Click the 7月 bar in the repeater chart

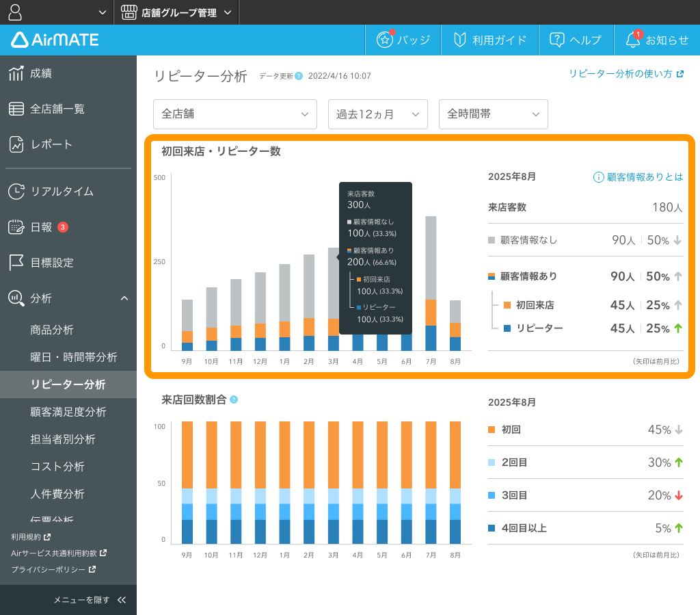pyautogui.click(x=431, y=283)
